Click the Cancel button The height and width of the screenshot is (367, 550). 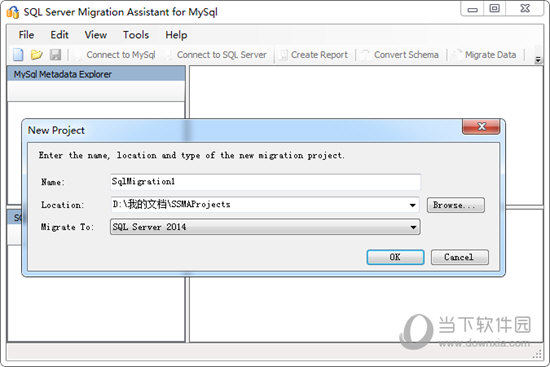tap(460, 257)
